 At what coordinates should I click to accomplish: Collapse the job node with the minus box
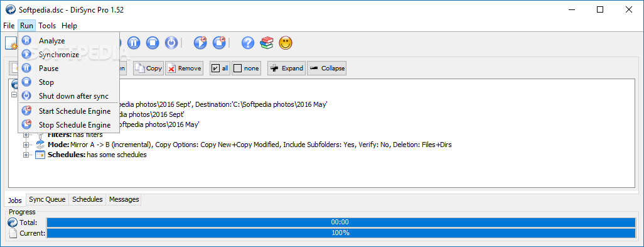coord(14,94)
